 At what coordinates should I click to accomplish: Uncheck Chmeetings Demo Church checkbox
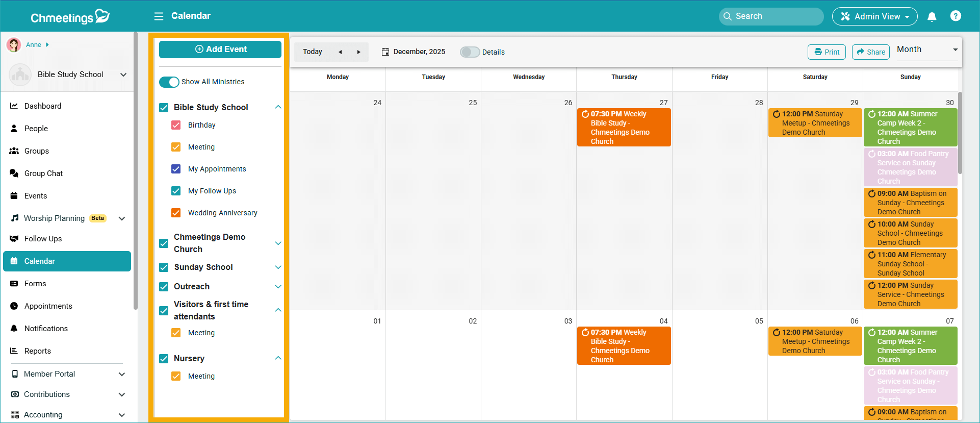click(x=164, y=243)
